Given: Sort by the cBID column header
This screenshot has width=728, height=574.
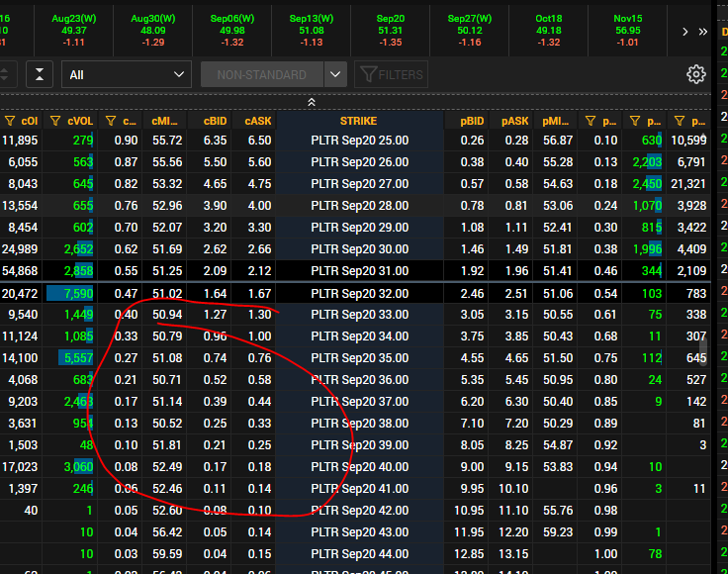Looking at the screenshot, I should click(215, 121).
